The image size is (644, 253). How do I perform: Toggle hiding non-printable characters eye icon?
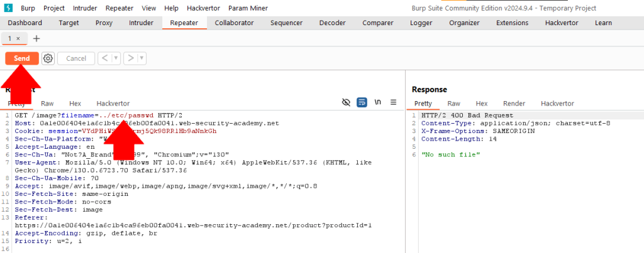(345, 102)
